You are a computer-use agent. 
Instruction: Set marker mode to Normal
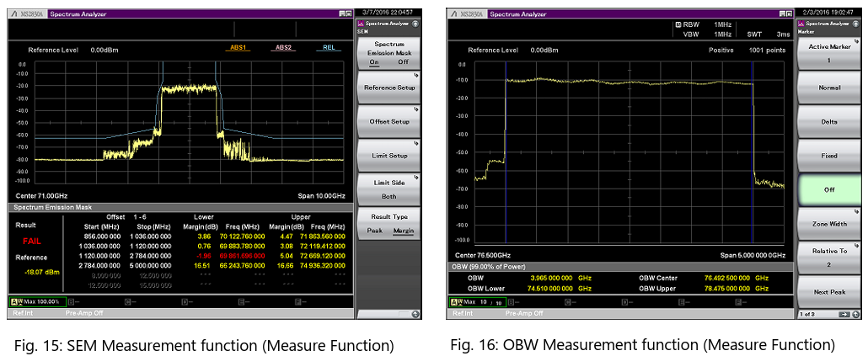pyautogui.click(x=829, y=88)
